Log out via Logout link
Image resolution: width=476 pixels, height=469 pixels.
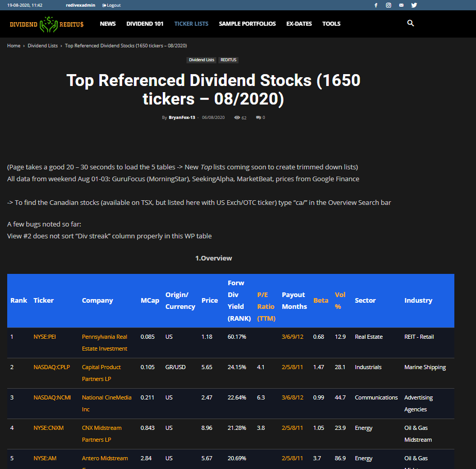coord(111,5)
